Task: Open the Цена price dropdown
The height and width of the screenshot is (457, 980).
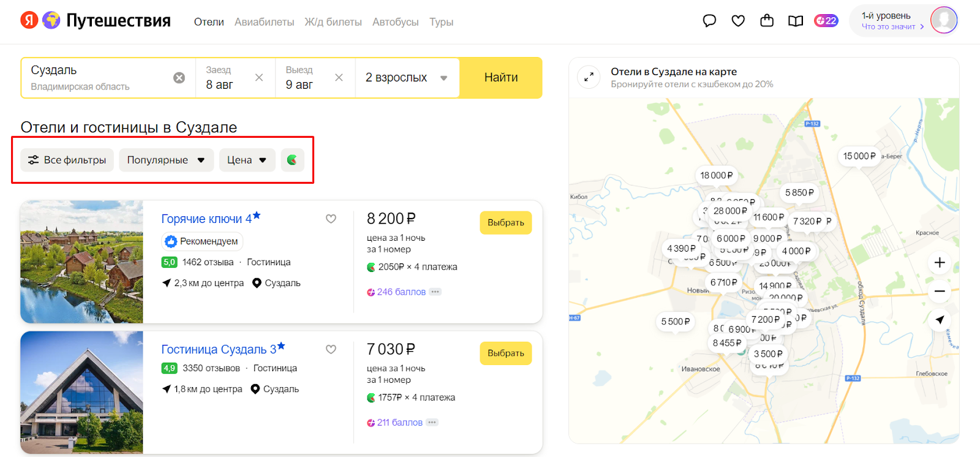Action: (x=247, y=160)
